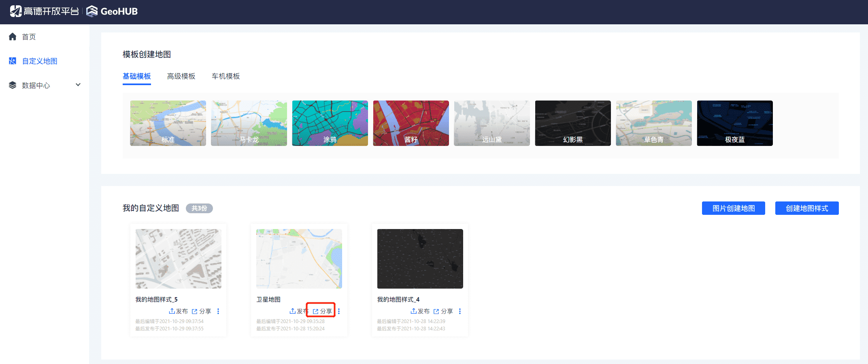Click the 高德开放平台 logo
This screenshot has width=868, height=364.
[45, 11]
